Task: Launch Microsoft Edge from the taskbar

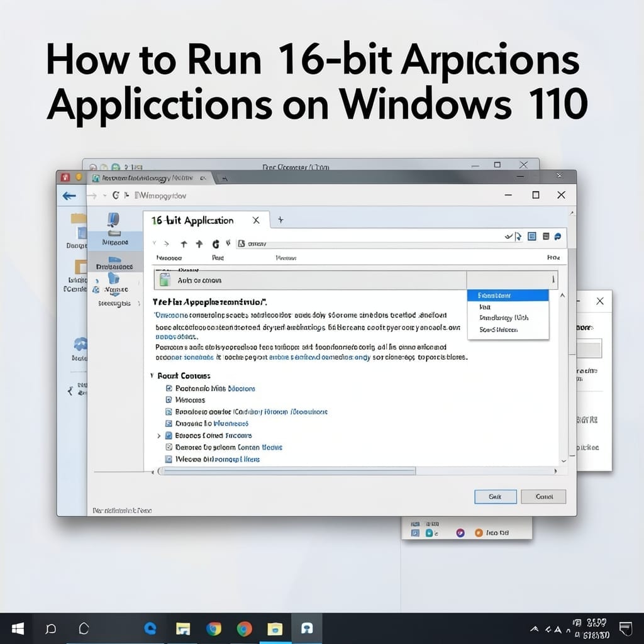Action: click(150, 628)
